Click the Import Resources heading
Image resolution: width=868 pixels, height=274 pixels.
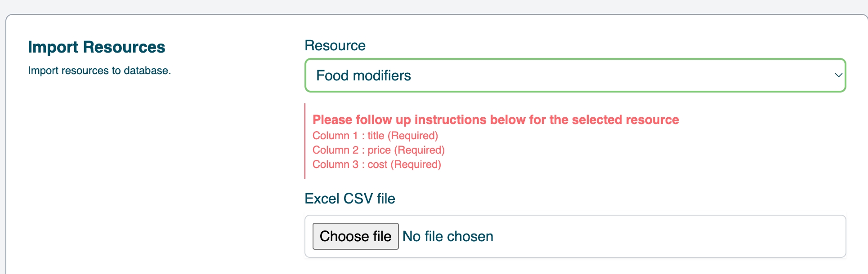96,47
